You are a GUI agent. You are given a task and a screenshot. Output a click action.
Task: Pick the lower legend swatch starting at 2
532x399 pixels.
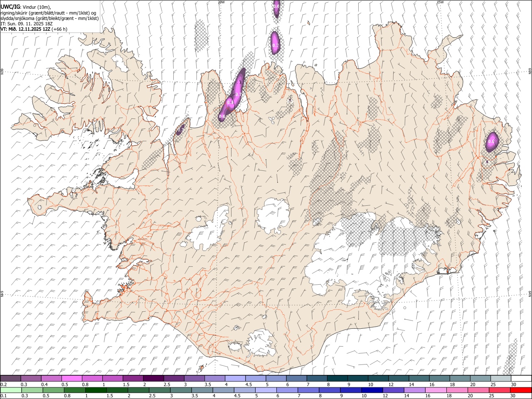(x=138, y=390)
